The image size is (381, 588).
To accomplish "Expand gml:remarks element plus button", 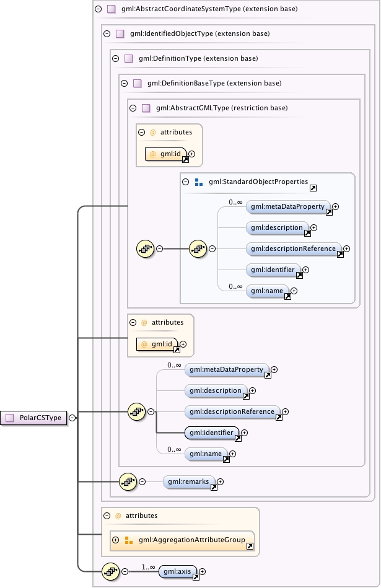I will [220, 482].
